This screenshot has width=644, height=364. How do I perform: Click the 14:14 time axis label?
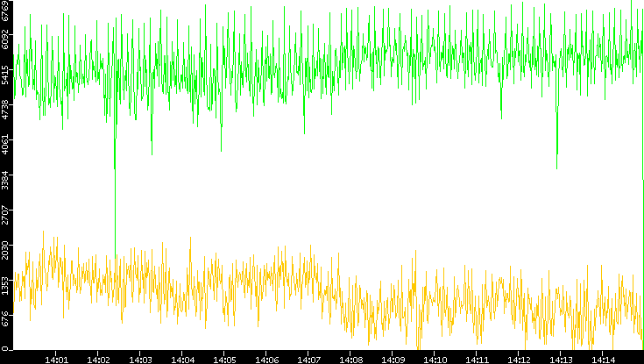click(x=603, y=360)
